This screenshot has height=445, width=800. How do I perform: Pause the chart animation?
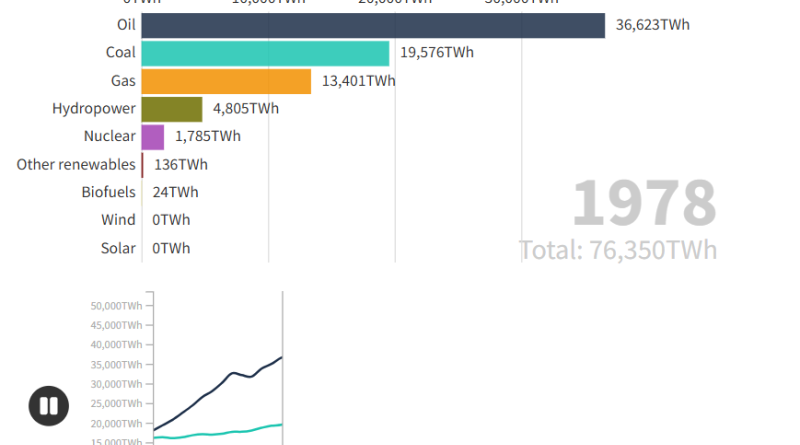48,406
